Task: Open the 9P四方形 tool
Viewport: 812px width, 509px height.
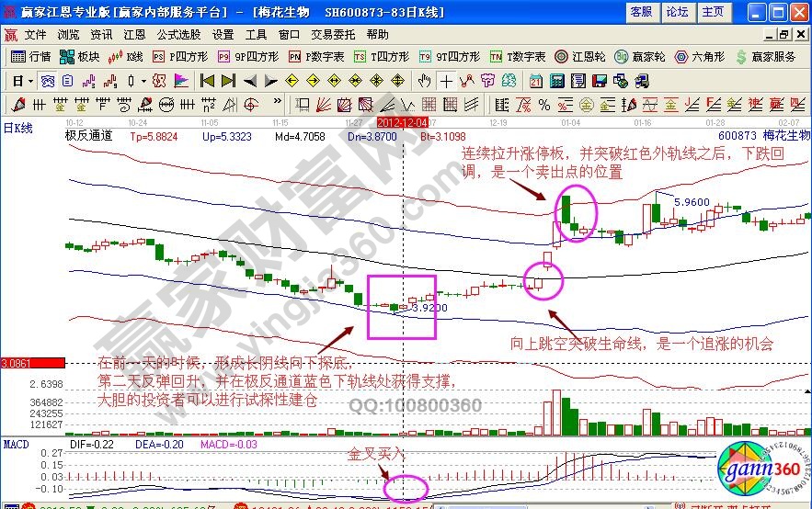Action: pyautogui.click(x=248, y=57)
